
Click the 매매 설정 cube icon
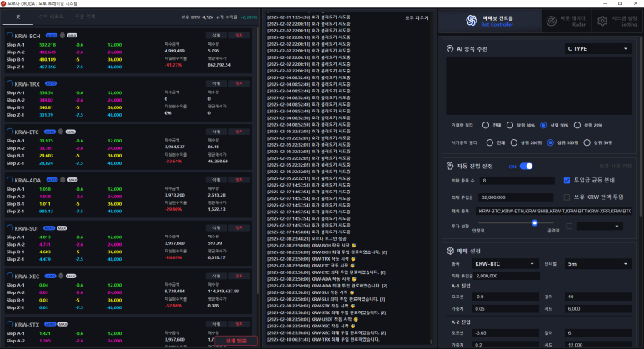[x=450, y=251]
